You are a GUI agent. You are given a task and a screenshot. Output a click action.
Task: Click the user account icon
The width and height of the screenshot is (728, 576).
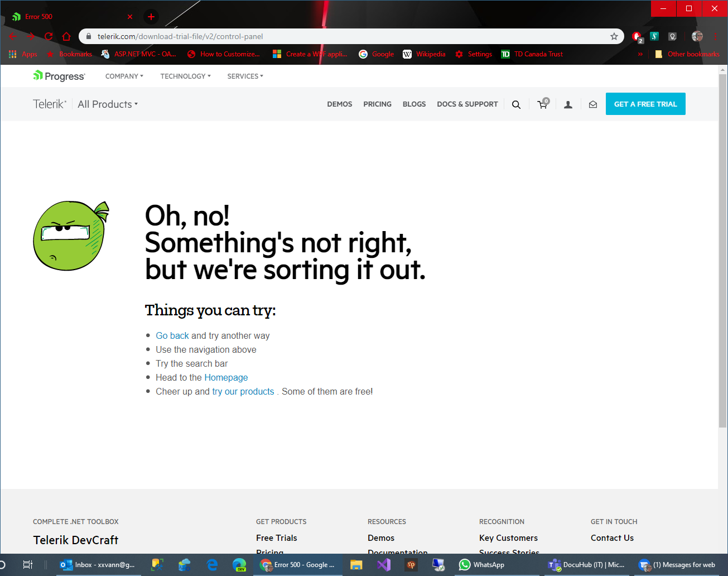[568, 104]
